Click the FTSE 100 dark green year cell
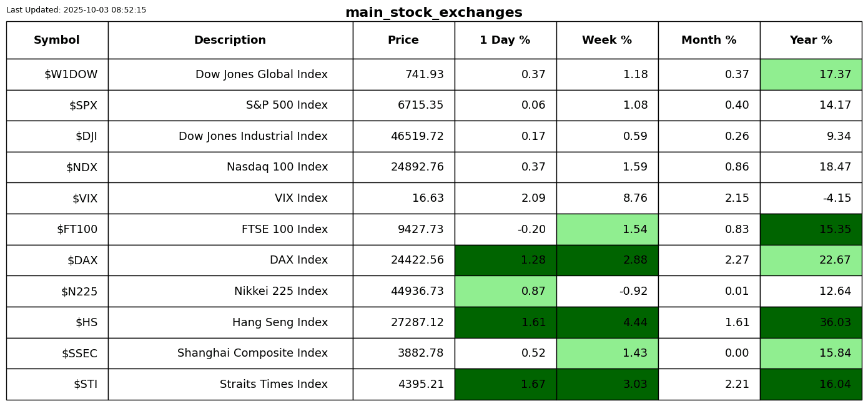Image resolution: width=868 pixels, height=406 pixels. point(811,230)
